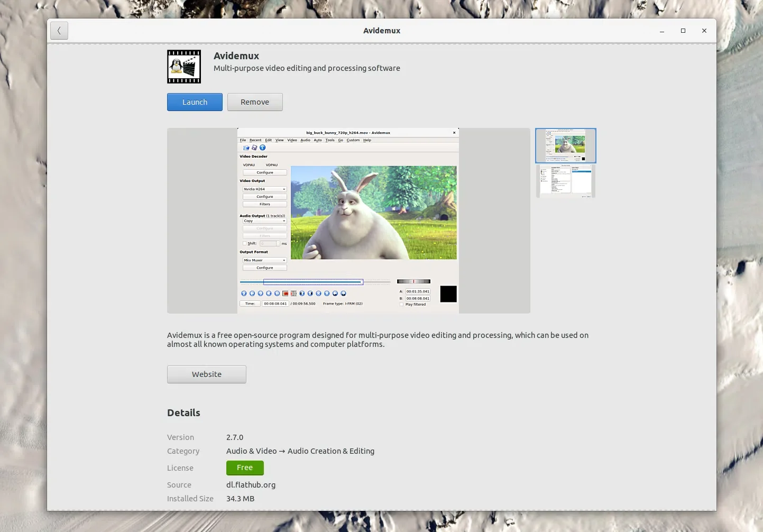Click the save icon in Avidemux toolbar
Viewport: 763px width, 532px height.
[x=254, y=148]
